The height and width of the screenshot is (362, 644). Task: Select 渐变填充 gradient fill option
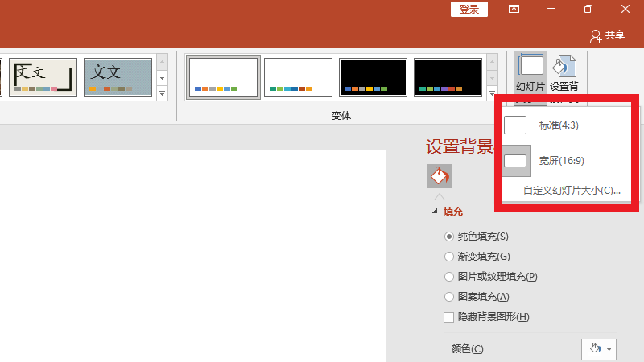[449, 257]
